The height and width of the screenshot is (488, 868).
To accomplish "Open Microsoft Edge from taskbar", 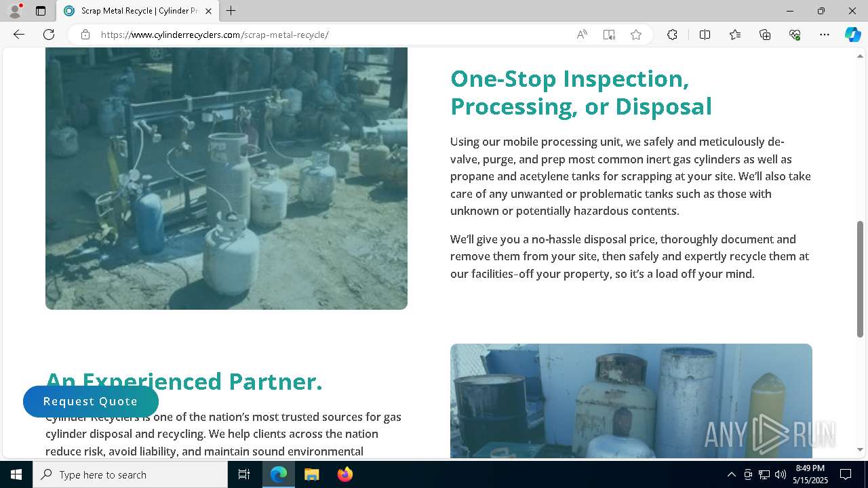I will click(x=279, y=474).
